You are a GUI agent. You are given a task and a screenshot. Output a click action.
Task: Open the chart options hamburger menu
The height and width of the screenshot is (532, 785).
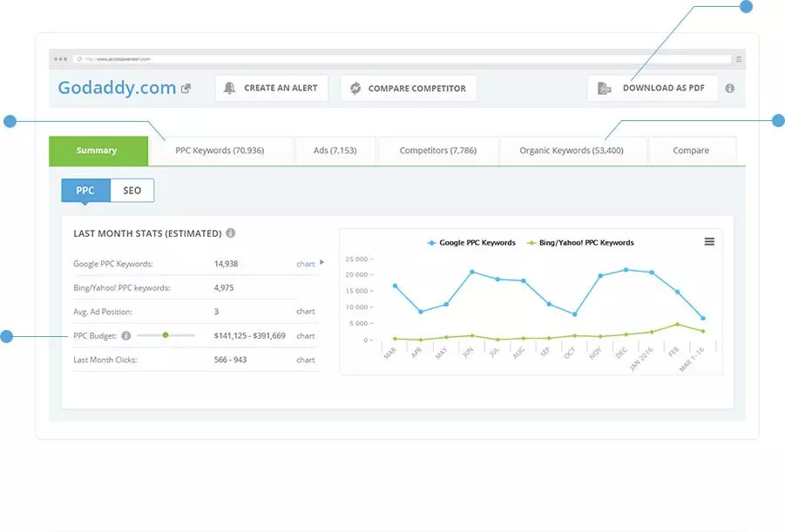tap(709, 241)
